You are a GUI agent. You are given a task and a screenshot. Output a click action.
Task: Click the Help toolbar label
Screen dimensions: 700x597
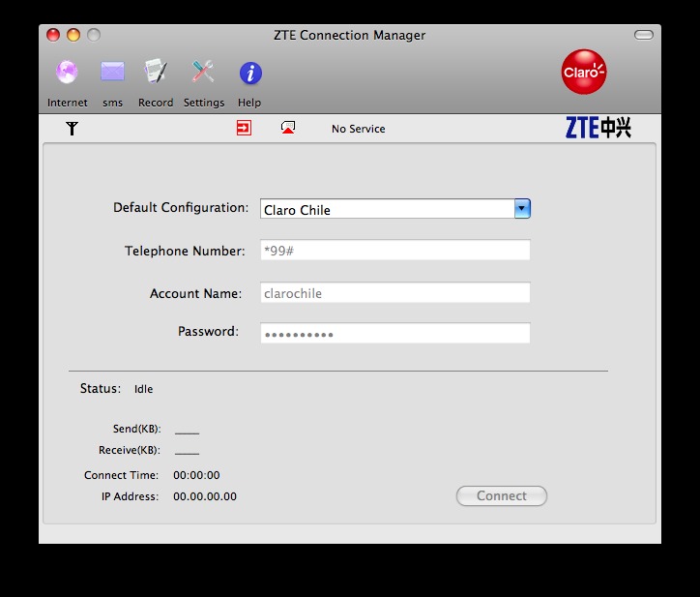click(x=249, y=103)
